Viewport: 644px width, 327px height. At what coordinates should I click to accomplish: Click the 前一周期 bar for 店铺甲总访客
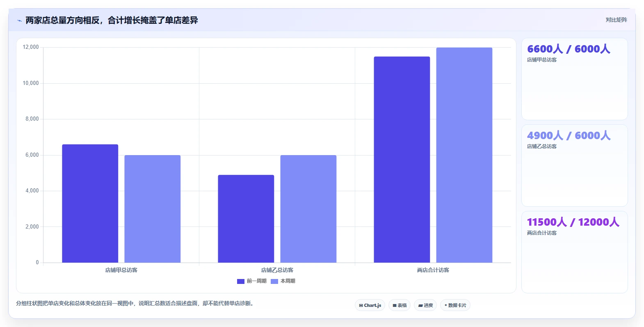(x=90, y=204)
